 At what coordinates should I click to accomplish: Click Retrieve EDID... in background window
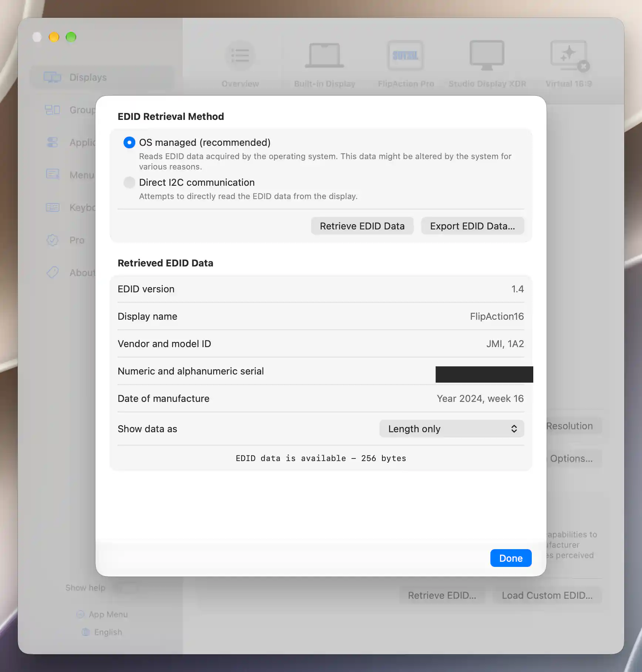(442, 595)
